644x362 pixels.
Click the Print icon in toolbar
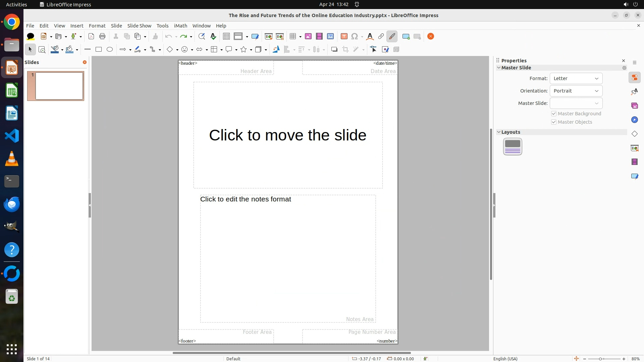[102, 37]
